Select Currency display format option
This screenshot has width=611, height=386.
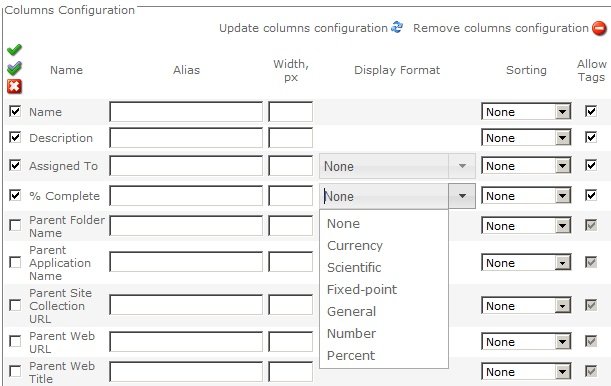pyautogui.click(x=355, y=245)
